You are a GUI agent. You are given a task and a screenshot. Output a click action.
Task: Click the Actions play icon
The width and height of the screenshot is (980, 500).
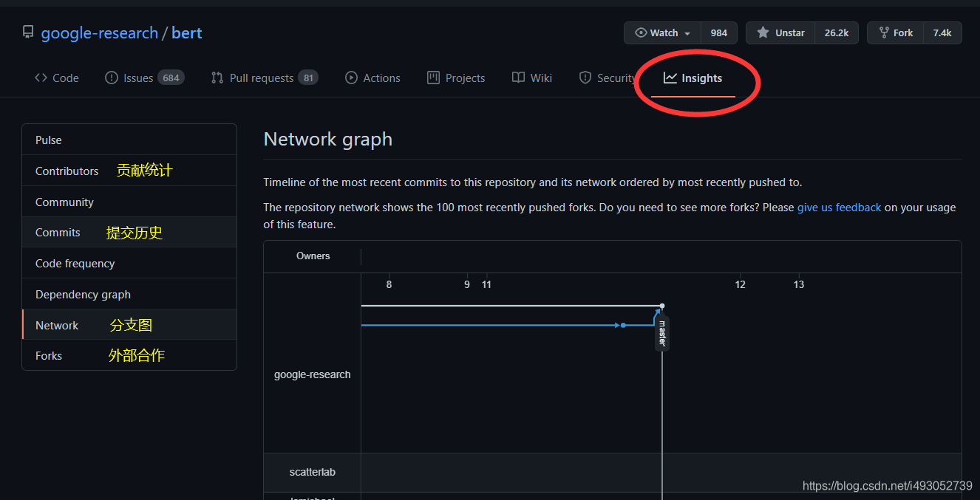pos(351,78)
